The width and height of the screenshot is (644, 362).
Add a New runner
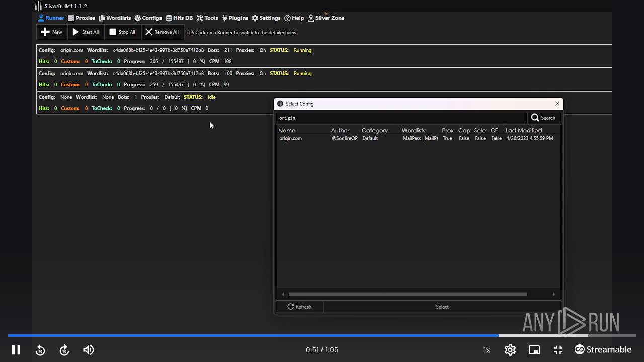pos(52,32)
